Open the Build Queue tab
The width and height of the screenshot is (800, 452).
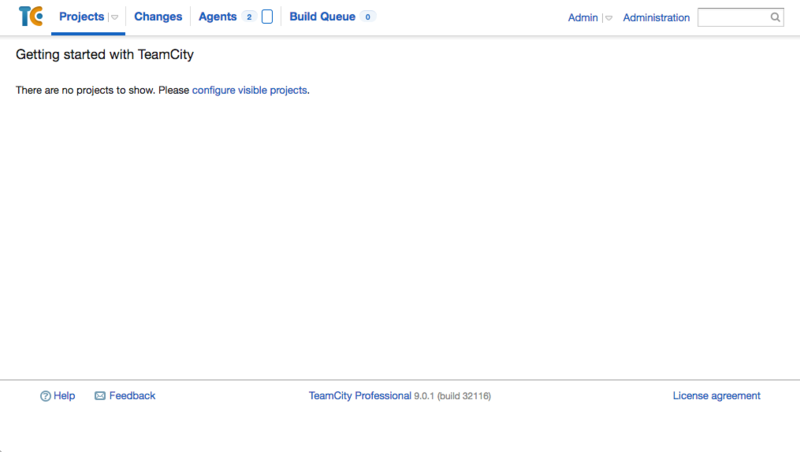tap(322, 16)
